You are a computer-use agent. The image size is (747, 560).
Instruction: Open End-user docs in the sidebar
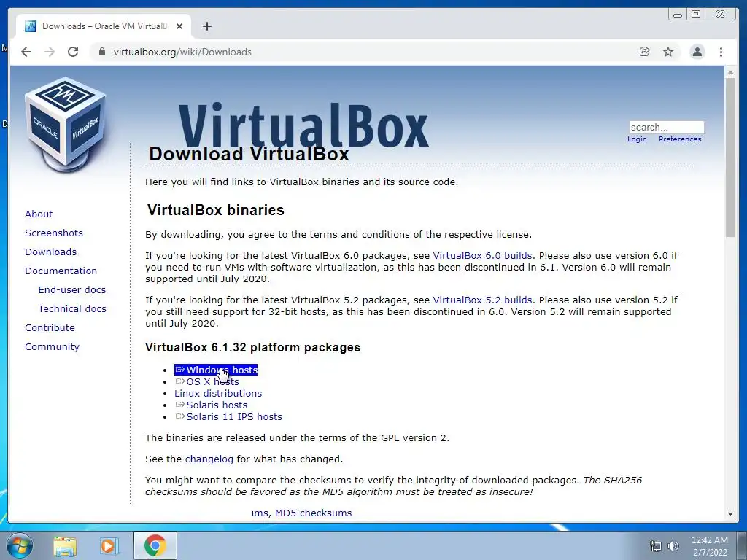coord(72,290)
